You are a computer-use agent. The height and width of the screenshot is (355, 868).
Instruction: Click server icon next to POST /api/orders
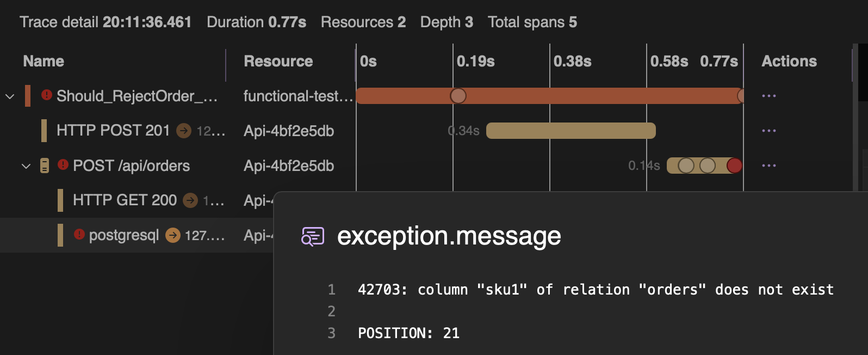click(x=45, y=166)
